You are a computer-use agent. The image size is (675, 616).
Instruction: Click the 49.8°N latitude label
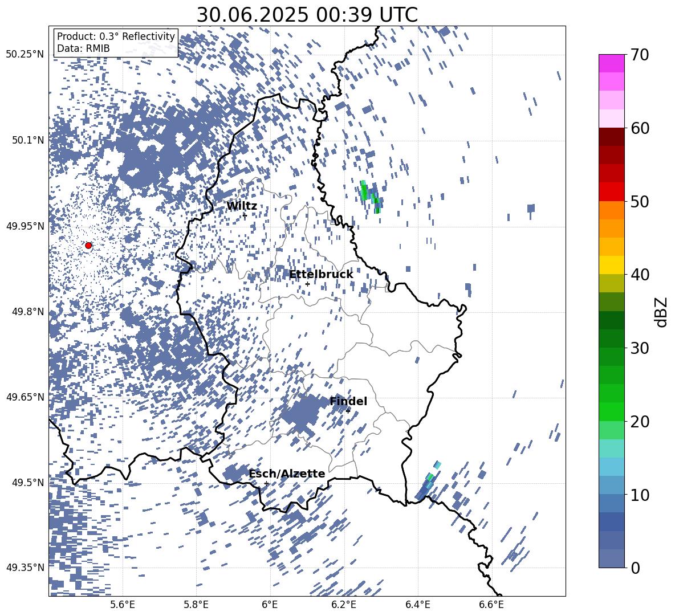27,311
